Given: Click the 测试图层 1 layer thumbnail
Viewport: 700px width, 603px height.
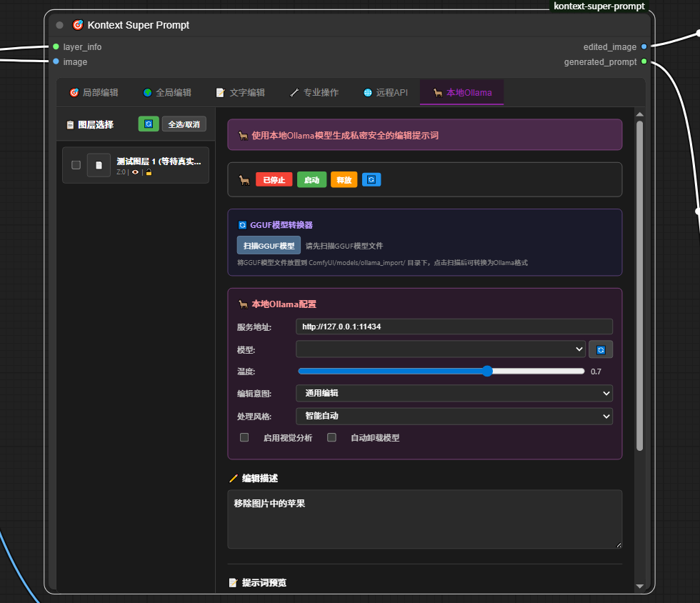Looking at the screenshot, I should (x=99, y=165).
